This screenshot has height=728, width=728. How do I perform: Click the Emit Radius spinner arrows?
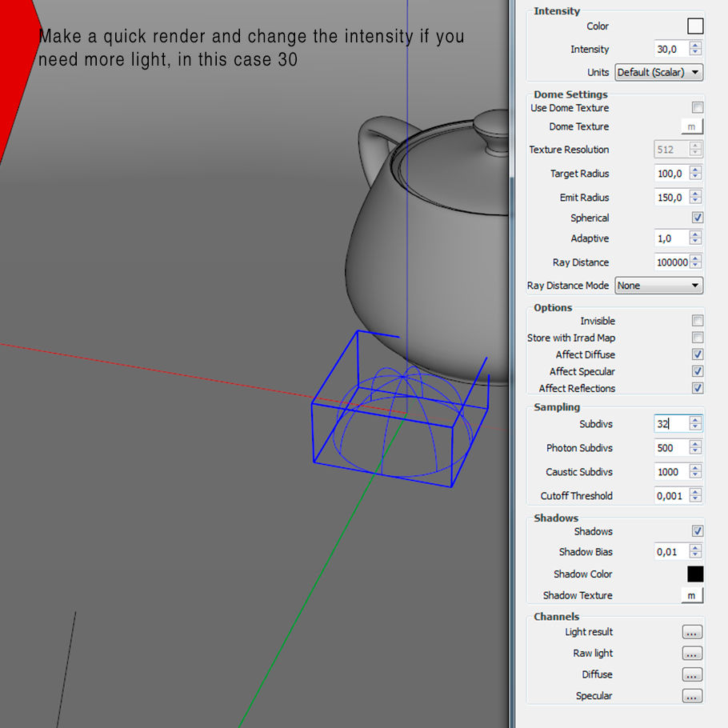pyautogui.click(x=695, y=198)
